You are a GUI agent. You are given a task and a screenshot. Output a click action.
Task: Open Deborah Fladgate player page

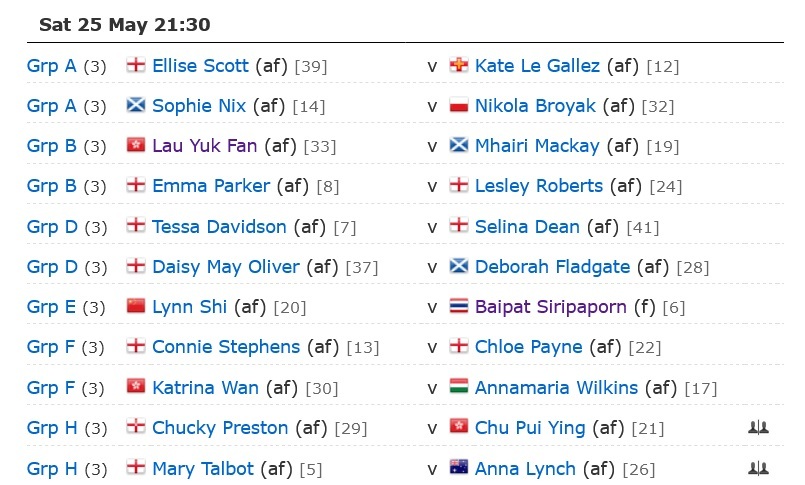(x=552, y=267)
